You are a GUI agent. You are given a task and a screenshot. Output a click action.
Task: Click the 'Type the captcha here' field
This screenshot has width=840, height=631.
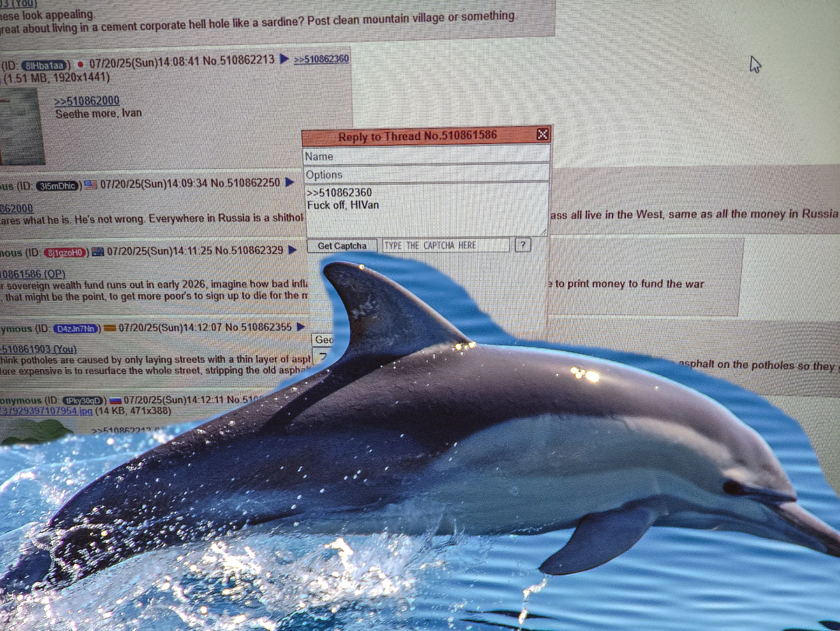pyautogui.click(x=446, y=245)
